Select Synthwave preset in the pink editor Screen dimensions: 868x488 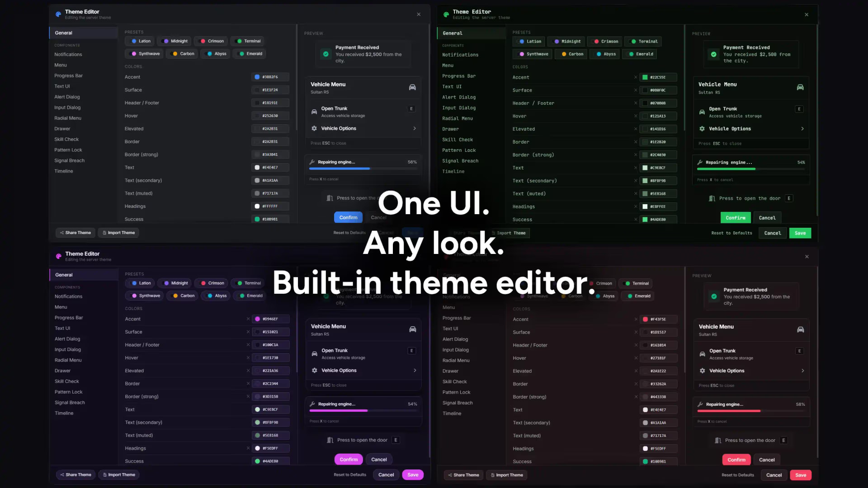(x=145, y=296)
